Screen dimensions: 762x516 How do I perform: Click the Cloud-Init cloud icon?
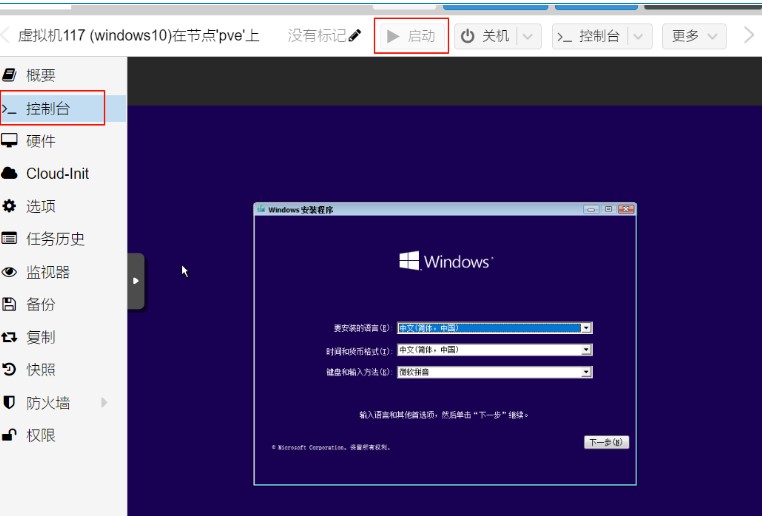10,173
